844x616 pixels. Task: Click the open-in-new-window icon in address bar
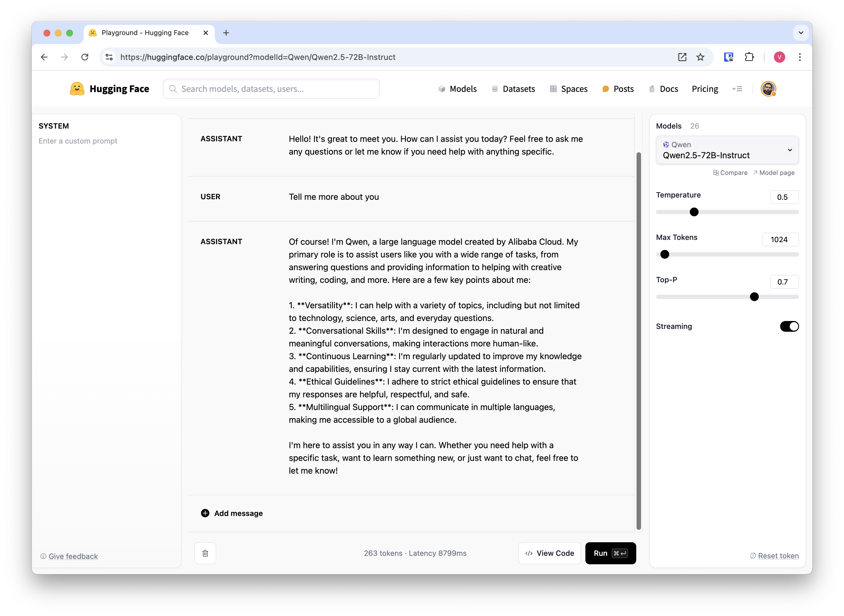[682, 57]
